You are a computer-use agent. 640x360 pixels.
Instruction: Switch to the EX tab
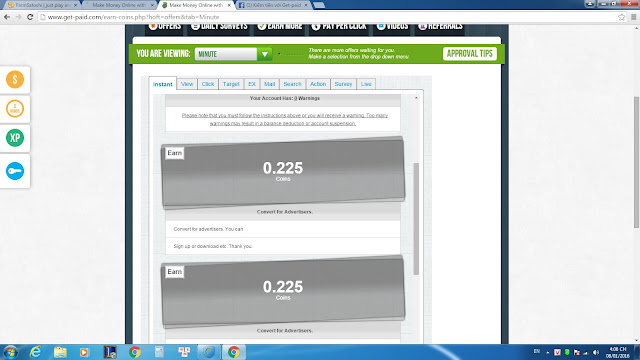[252, 84]
